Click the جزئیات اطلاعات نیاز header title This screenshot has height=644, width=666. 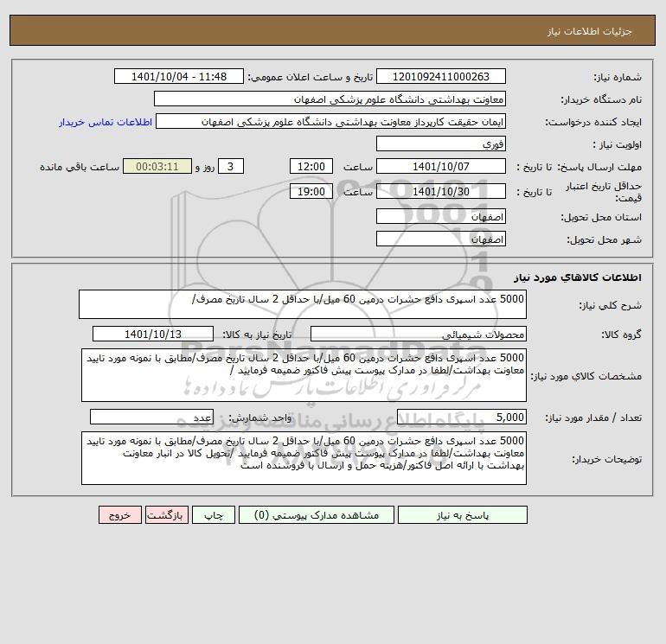click(590, 31)
